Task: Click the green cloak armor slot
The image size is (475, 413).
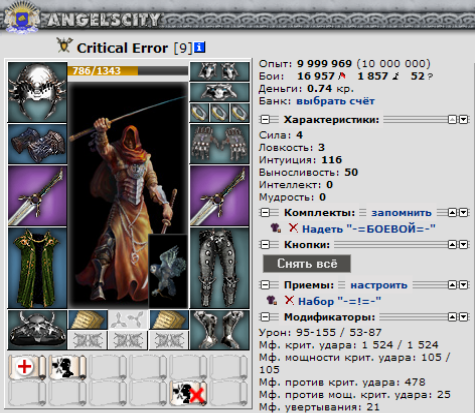Action: (37, 268)
